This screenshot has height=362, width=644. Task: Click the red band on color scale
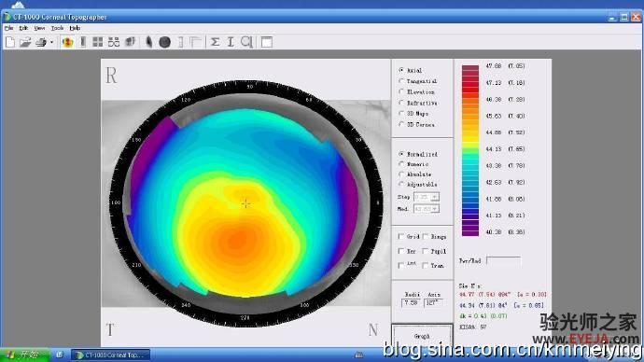470,85
